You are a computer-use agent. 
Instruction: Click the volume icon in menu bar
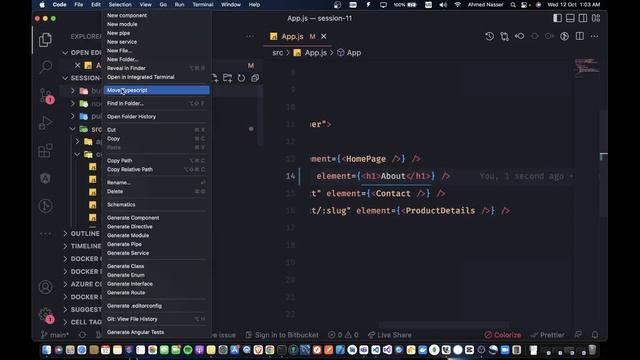tap(443, 4)
